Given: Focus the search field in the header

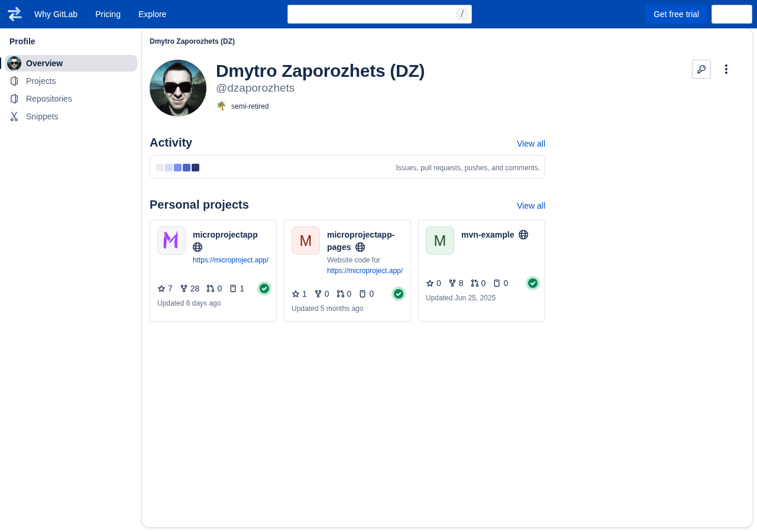Looking at the screenshot, I should tap(380, 14).
